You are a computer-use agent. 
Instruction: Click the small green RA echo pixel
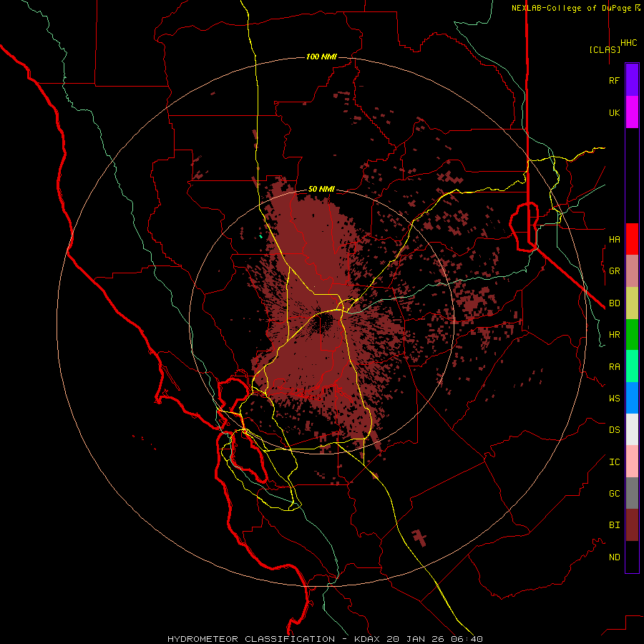click(260, 236)
